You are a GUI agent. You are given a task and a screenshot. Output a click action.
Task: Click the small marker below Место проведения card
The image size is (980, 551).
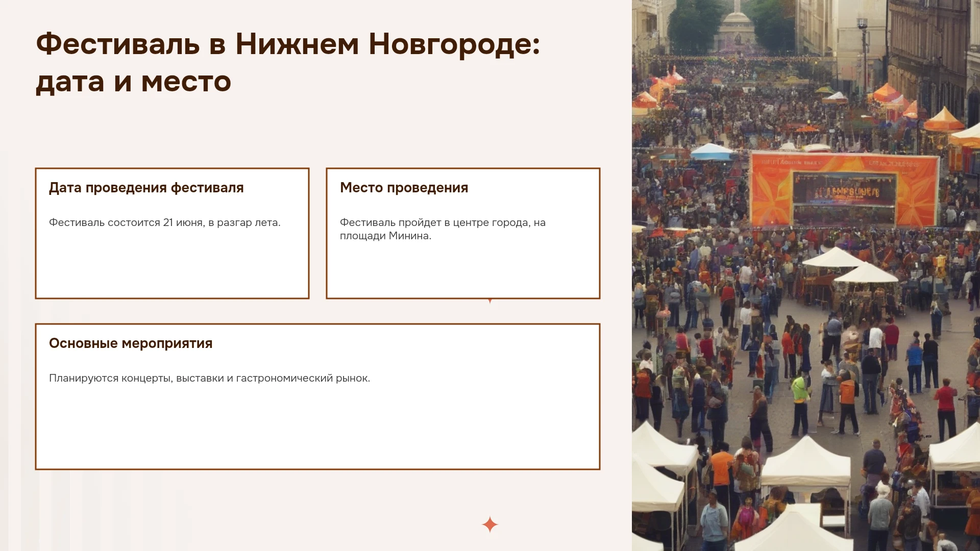click(x=490, y=301)
